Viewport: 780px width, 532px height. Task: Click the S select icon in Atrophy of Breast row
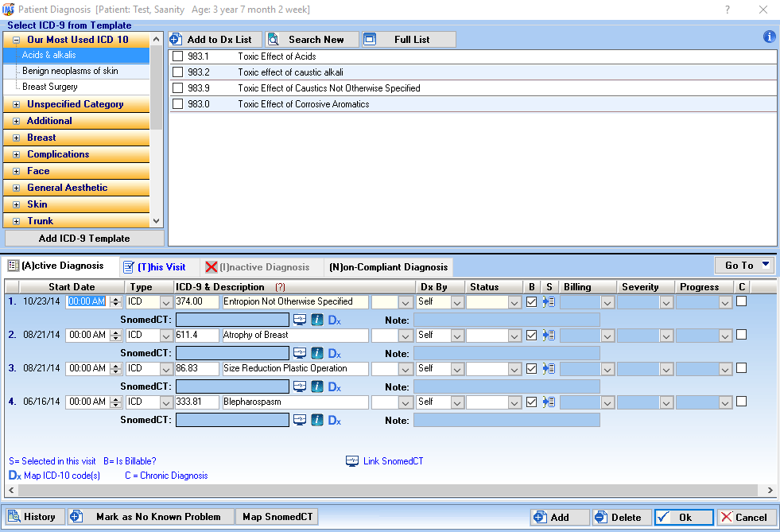pos(549,335)
